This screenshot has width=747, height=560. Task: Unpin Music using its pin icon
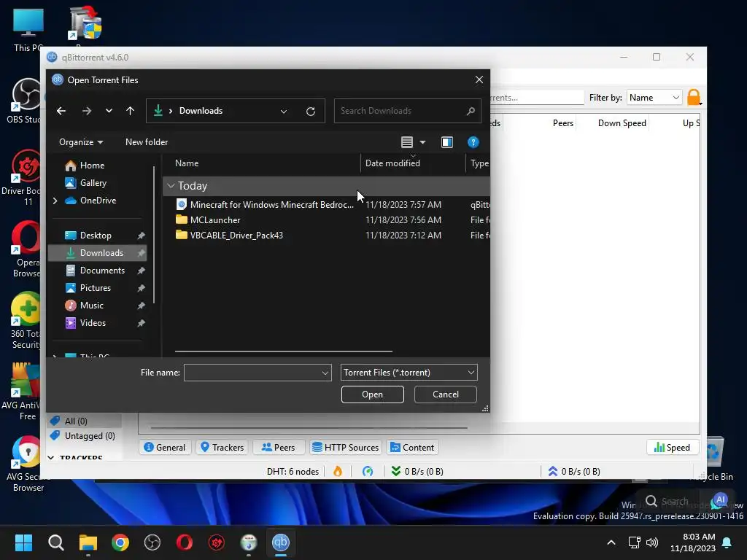141,306
